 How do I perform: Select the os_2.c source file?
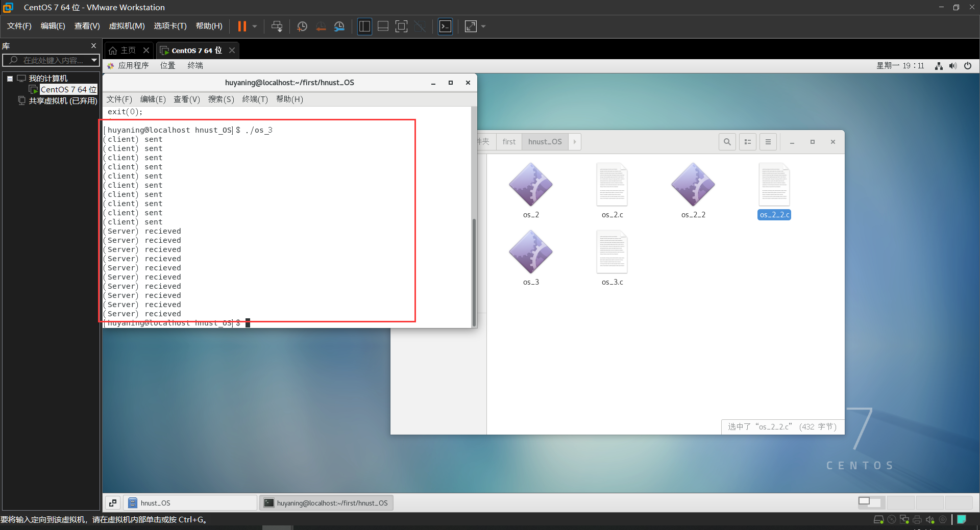(612, 185)
